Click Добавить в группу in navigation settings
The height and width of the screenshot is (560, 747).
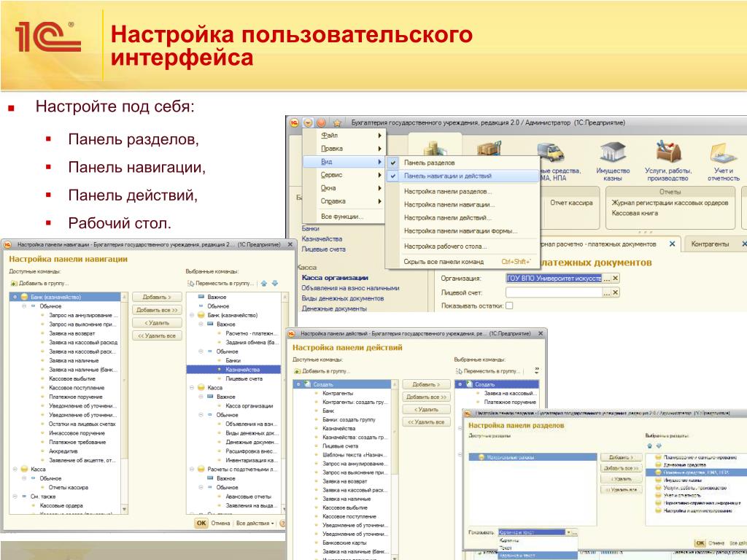tap(39, 284)
